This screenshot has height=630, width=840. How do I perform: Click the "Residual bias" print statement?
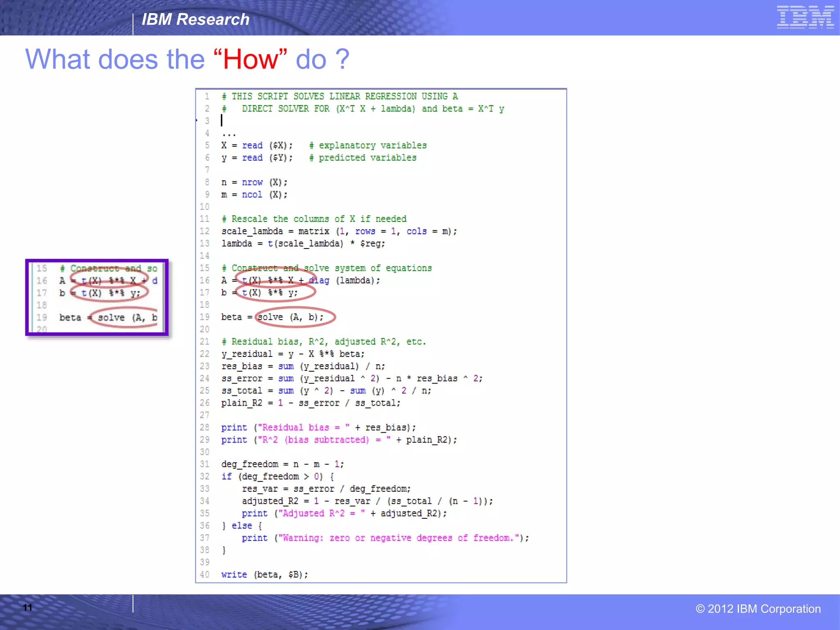[x=318, y=427]
